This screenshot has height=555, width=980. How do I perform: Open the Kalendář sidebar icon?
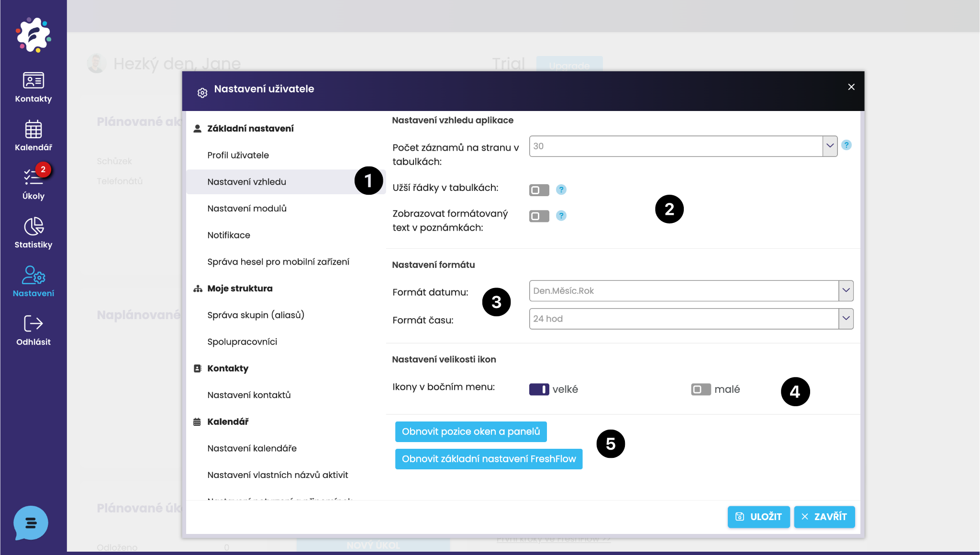coord(33,129)
